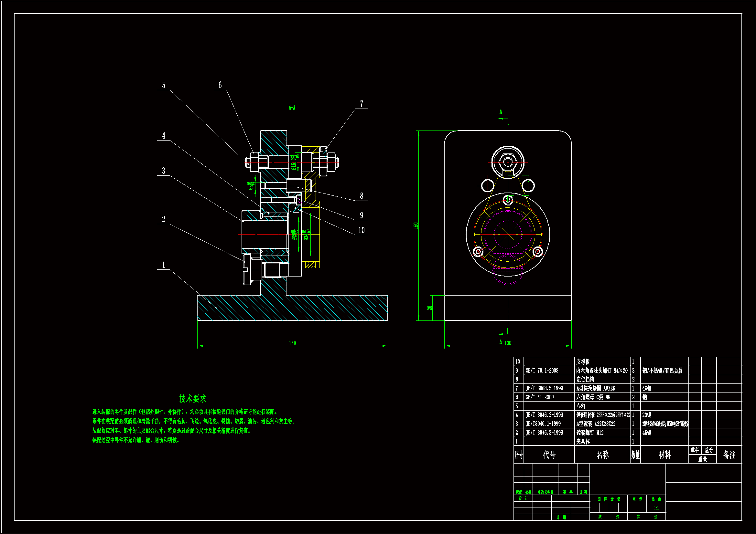Click the 材料 column header

pyautogui.click(x=664, y=455)
